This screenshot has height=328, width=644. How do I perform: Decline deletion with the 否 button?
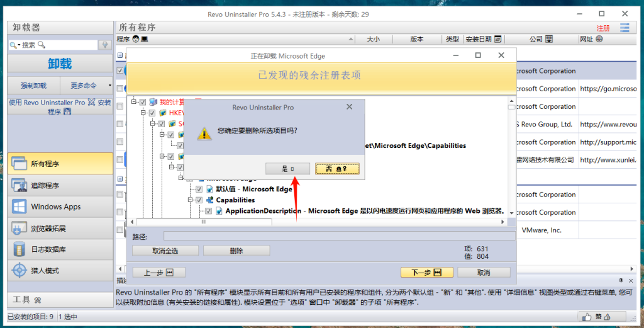coord(337,169)
